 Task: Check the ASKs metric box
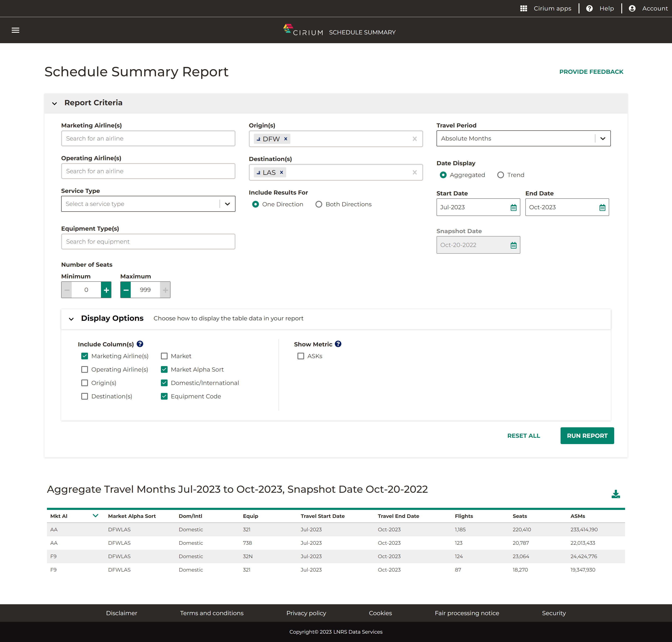click(301, 356)
